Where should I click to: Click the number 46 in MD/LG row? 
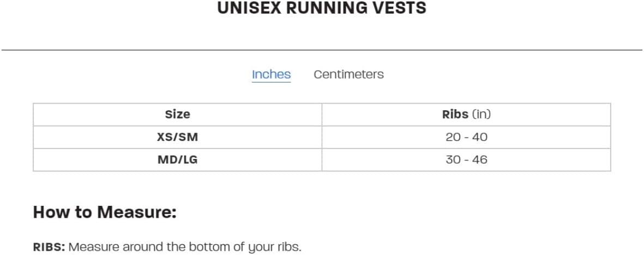coord(480,160)
